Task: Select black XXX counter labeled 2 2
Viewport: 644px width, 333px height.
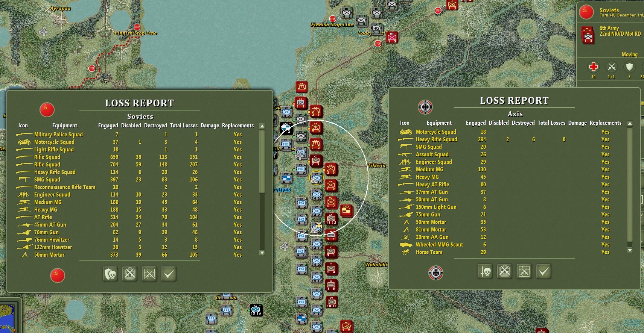Action: 287,128
